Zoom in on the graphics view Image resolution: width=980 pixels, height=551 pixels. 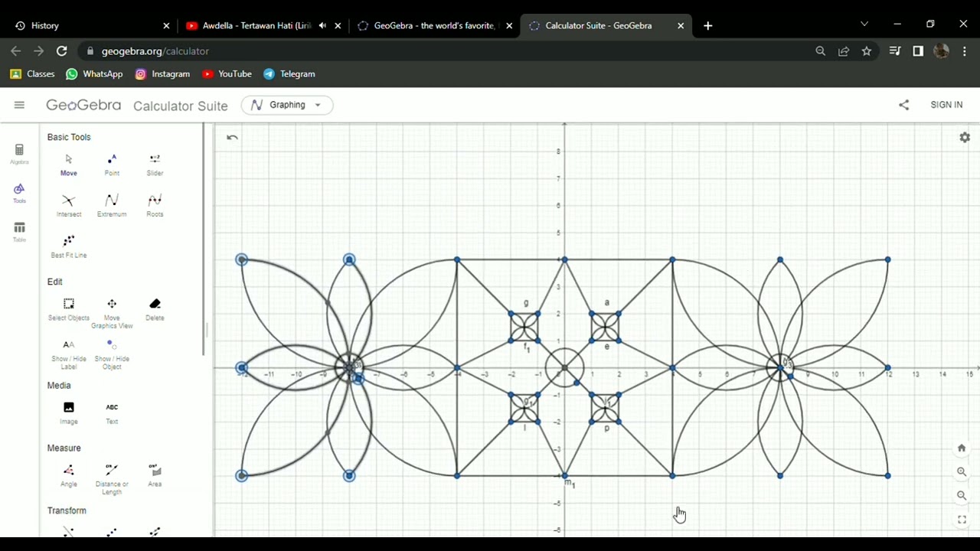tap(962, 472)
